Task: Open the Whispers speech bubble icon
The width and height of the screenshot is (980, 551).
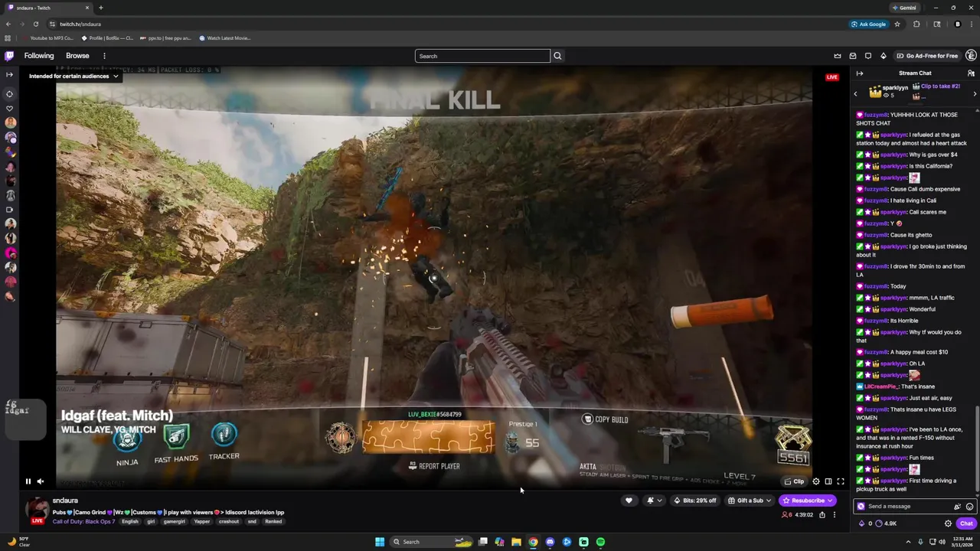Action: (x=868, y=56)
